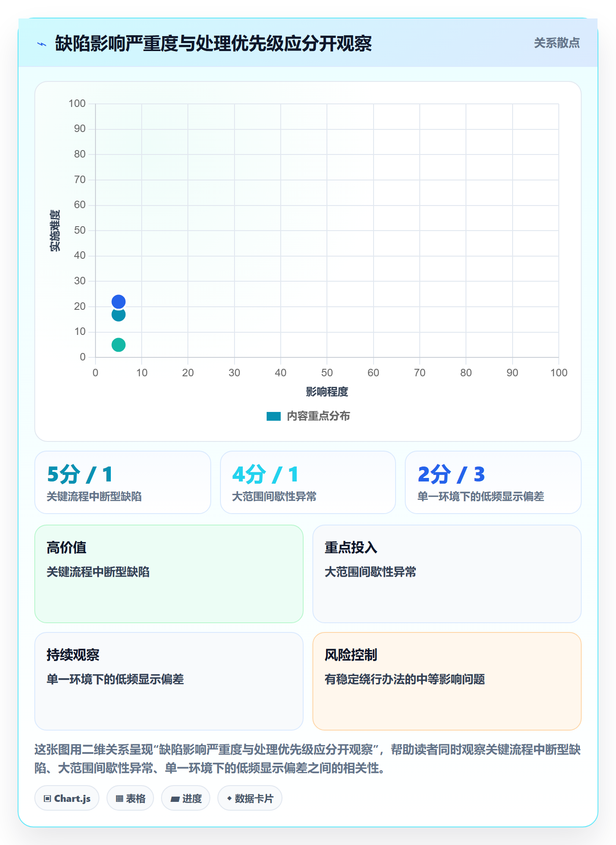Image resolution: width=616 pixels, height=845 pixels.
Task: Click the 数据卡片 tag chip
Action: pyautogui.click(x=250, y=798)
